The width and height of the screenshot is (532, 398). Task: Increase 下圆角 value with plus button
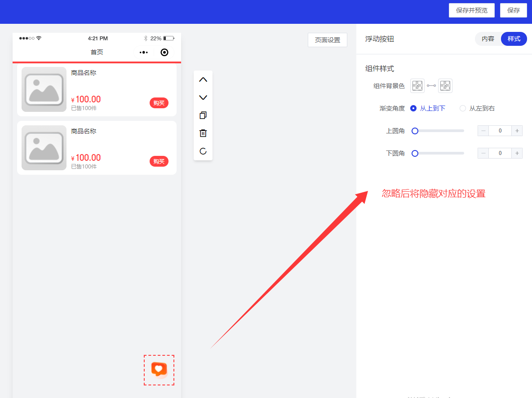click(517, 153)
